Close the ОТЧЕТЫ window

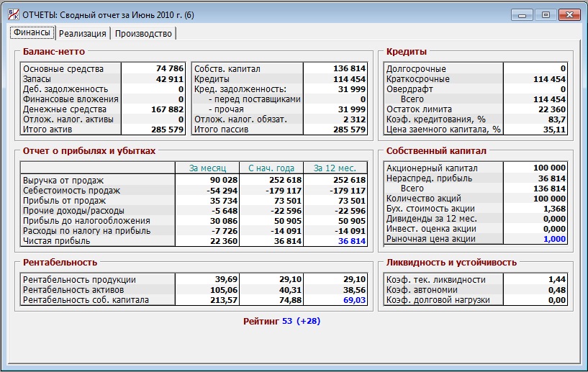coord(569,15)
